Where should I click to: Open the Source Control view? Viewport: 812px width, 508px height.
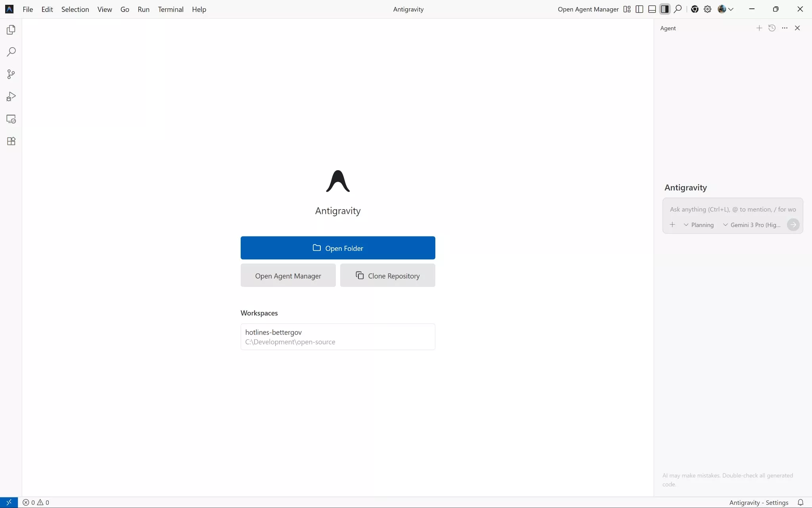[x=11, y=74]
